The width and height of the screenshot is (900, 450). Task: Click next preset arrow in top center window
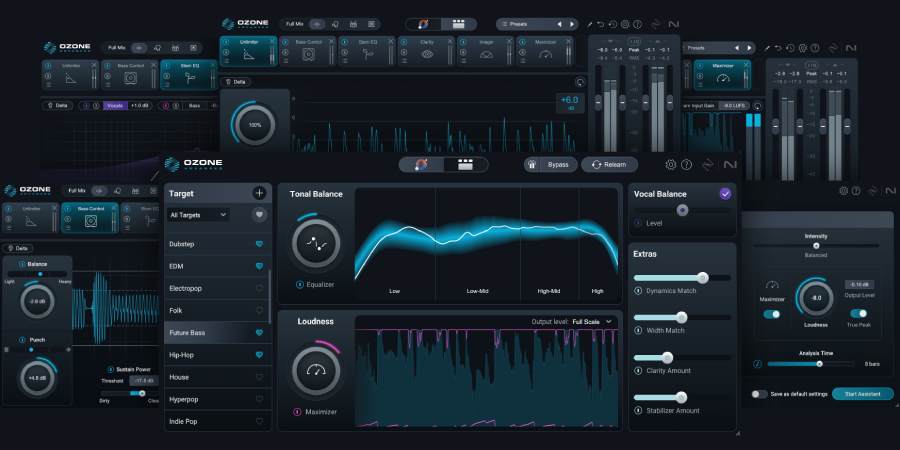pos(572,25)
